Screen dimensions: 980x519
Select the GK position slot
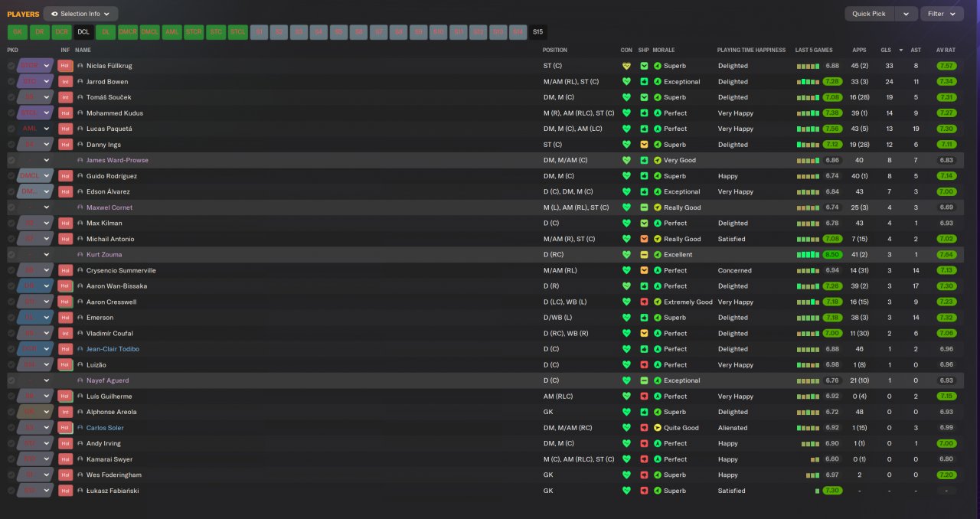click(x=17, y=32)
